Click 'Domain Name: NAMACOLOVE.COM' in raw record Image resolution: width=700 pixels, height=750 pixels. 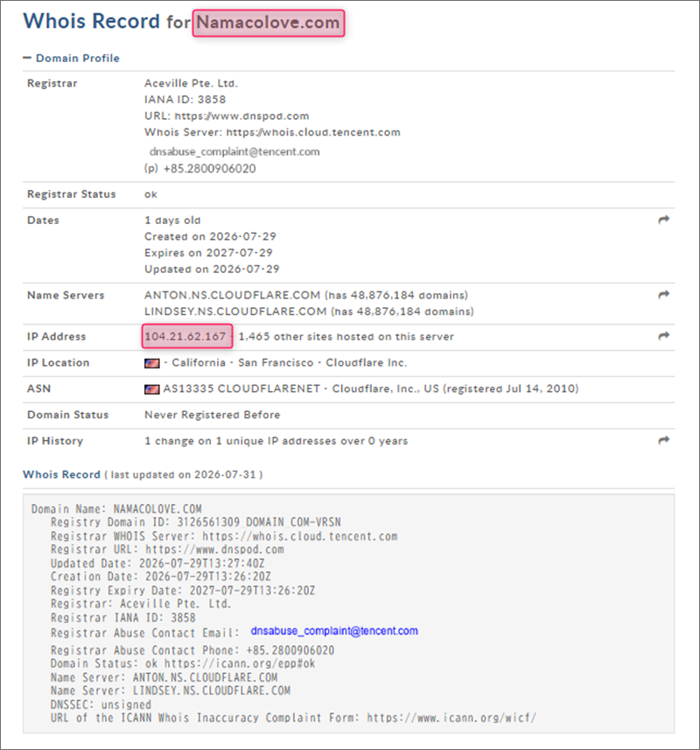pyautogui.click(x=116, y=509)
